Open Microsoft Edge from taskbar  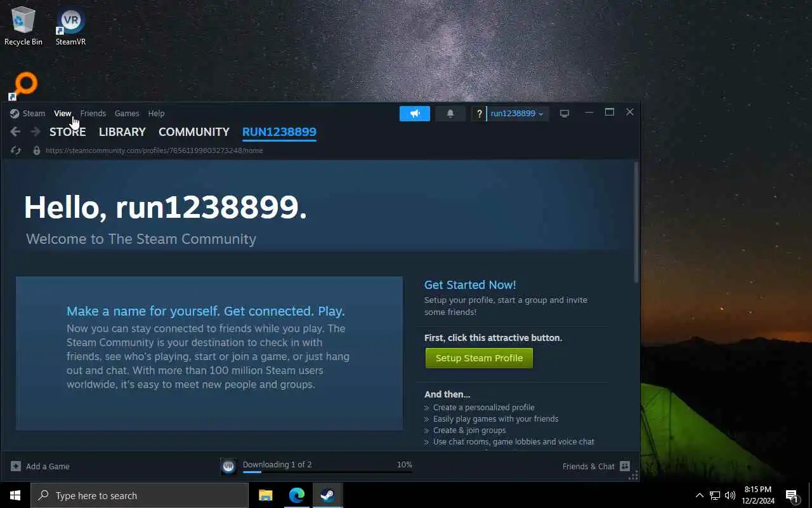coord(297,495)
